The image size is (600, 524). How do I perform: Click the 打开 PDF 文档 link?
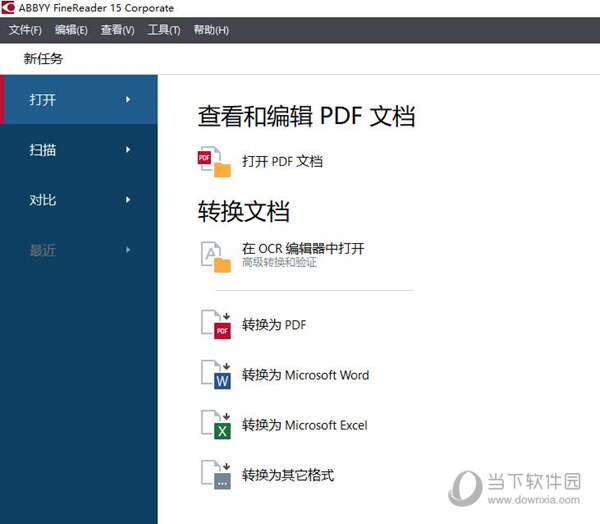pos(282,161)
